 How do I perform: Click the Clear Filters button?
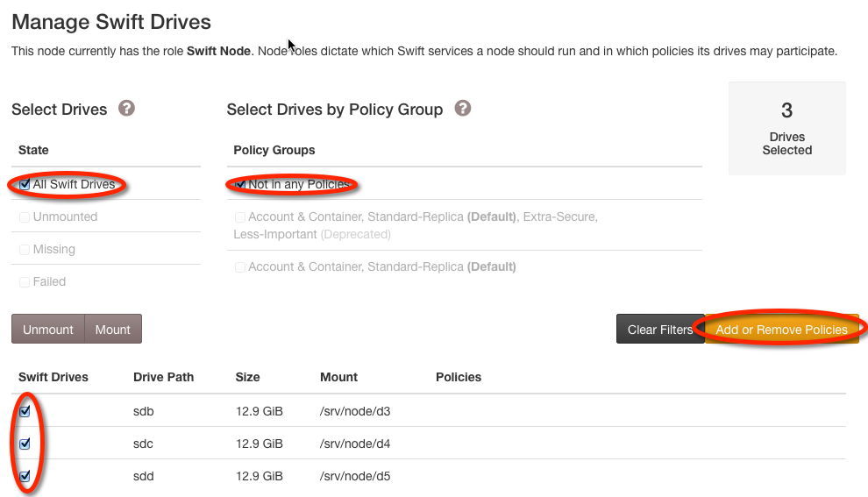pyautogui.click(x=660, y=330)
